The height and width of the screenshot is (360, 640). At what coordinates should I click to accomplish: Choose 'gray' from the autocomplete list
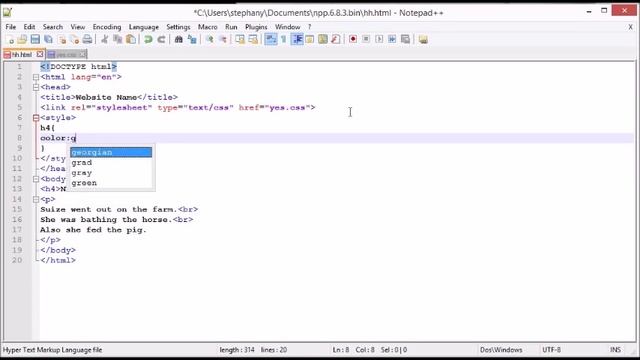(x=111, y=173)
